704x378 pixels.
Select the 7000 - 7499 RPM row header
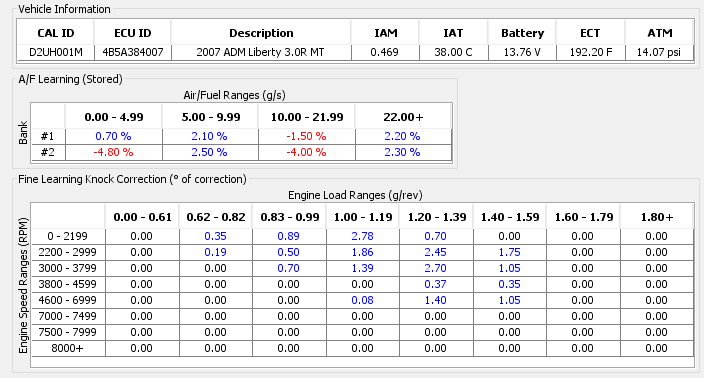point(68,316)
